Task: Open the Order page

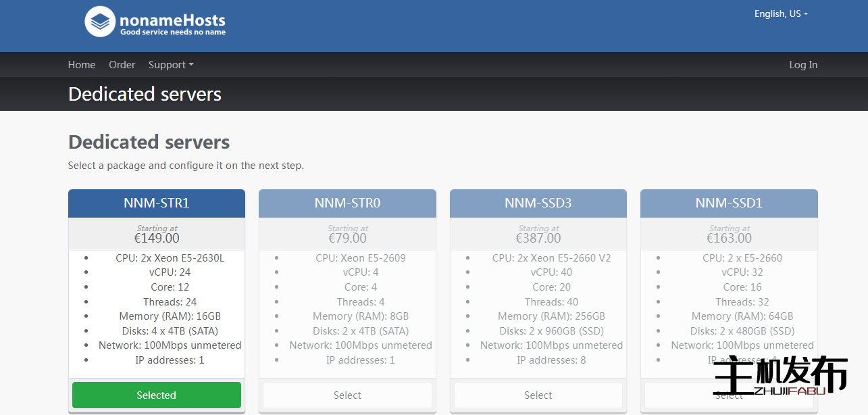Action: [x=122, y=64]
